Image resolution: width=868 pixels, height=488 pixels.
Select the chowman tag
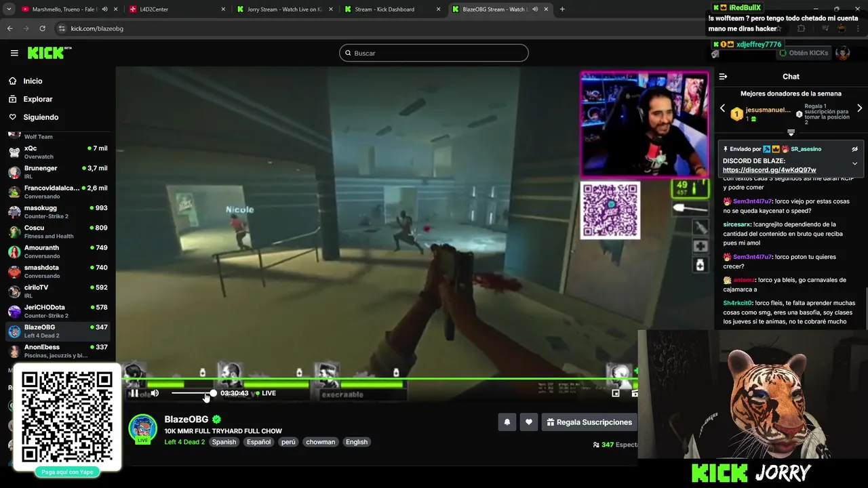pos(321,442)
